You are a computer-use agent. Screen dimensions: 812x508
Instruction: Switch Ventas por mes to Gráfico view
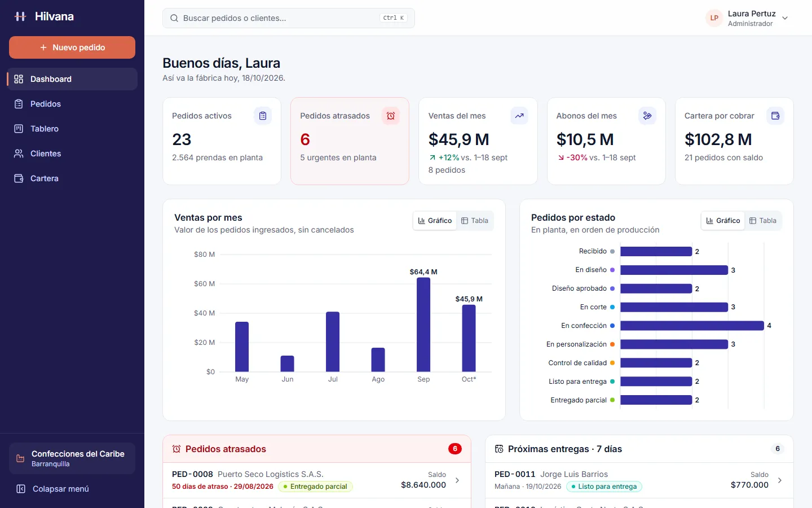coord(435,221)
